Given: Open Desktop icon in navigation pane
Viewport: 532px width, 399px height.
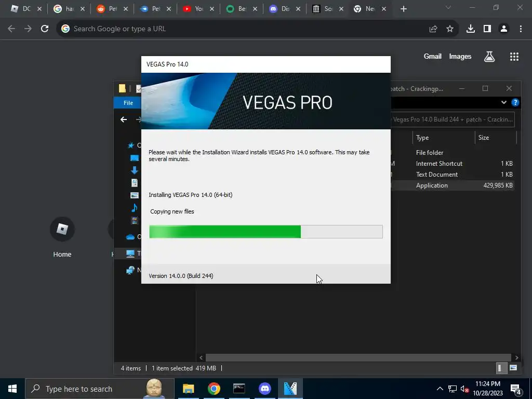Looking at the screenshot, I should (135, 158).
